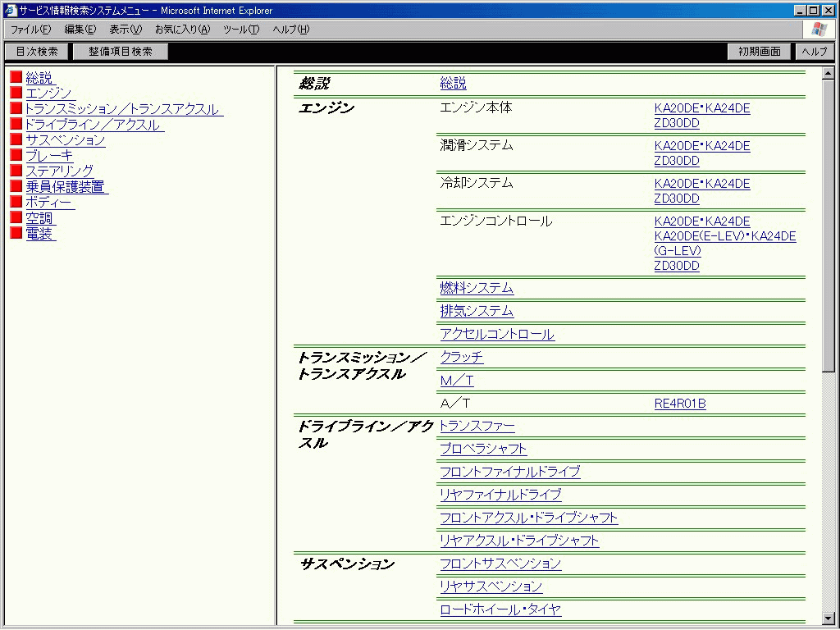
Task: Open ブレーキ link in left sidebar
Action: (50, 155)
